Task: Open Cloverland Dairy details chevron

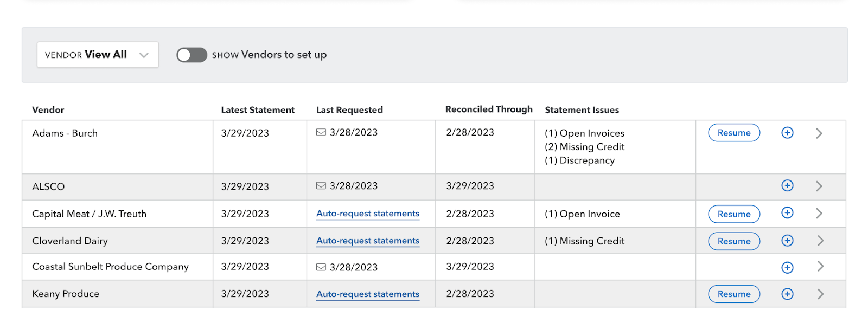Action: pyautogui.click(x=820, y=241)
